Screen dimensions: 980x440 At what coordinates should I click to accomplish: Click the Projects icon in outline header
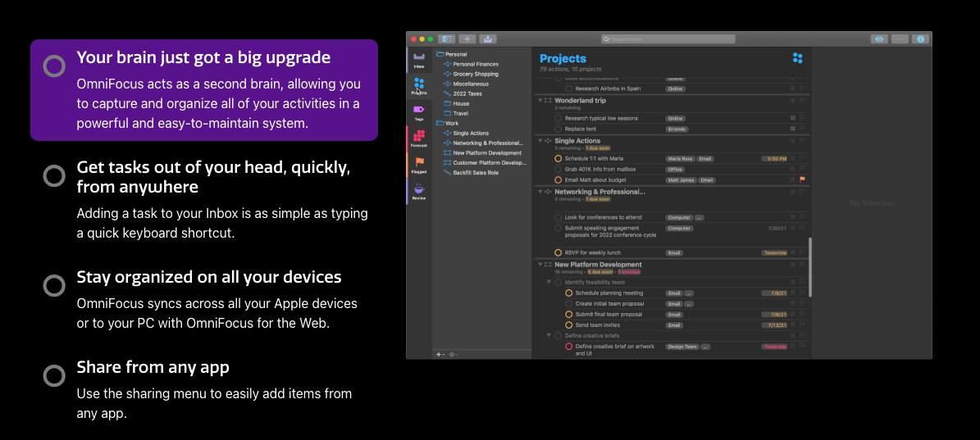pyautogui.click(x=797, y=58)
